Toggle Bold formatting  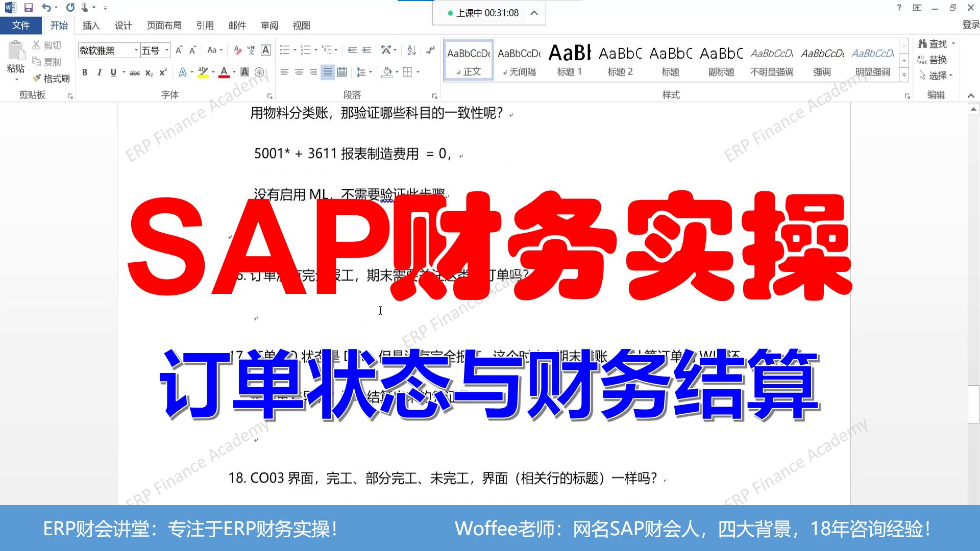tap(85, 72)
